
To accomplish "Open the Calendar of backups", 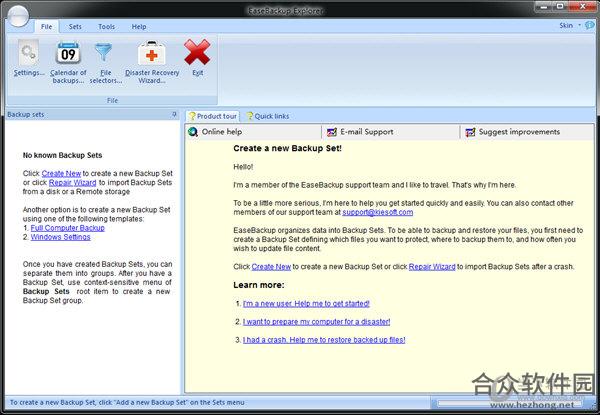I will pos(68,52).
